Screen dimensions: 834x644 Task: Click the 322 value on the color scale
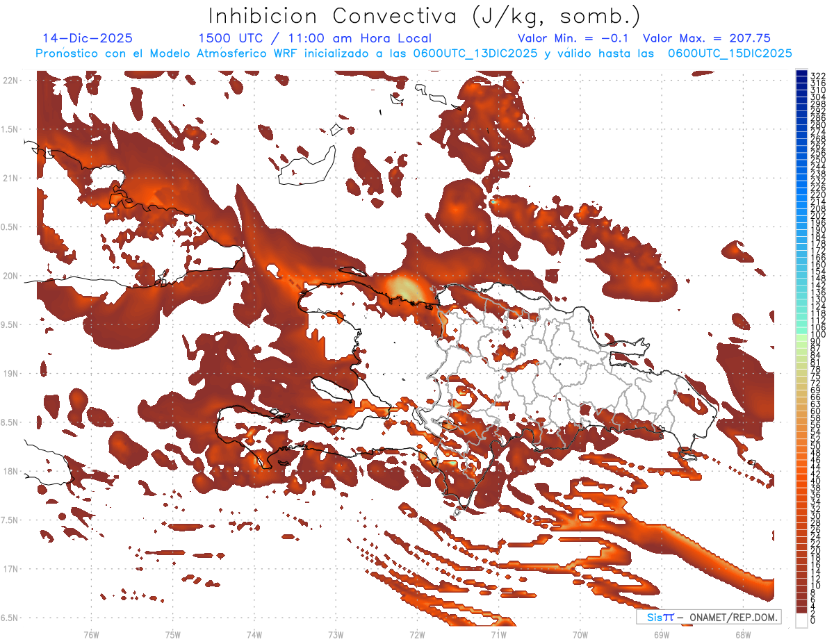817,75
